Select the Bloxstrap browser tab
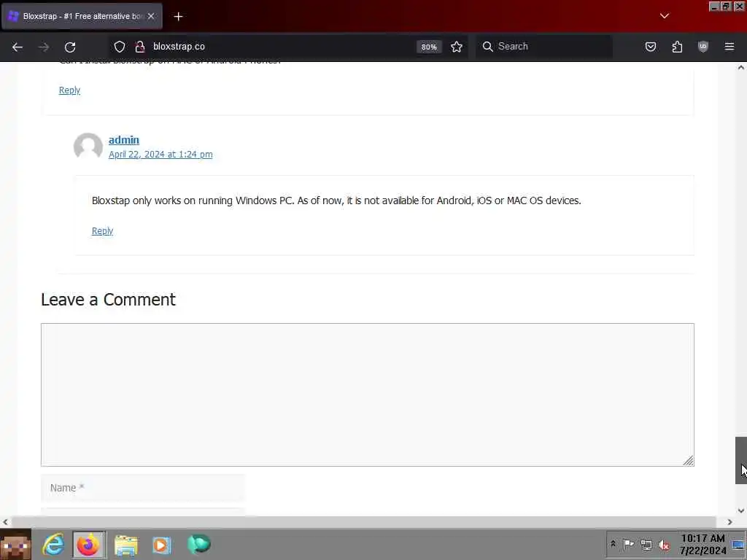Viewport: 747px width, 560px height. coord(82,16)
